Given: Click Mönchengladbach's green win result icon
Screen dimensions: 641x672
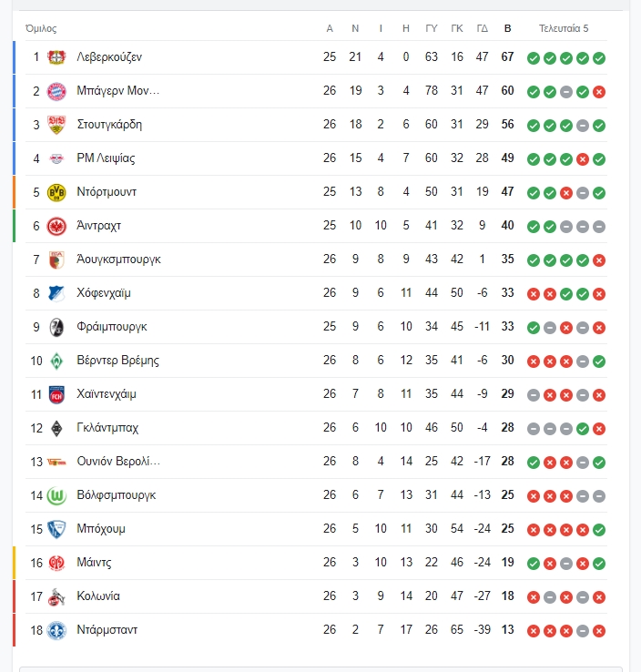Looking at the screenshot, I should click(x=583, y=429).
